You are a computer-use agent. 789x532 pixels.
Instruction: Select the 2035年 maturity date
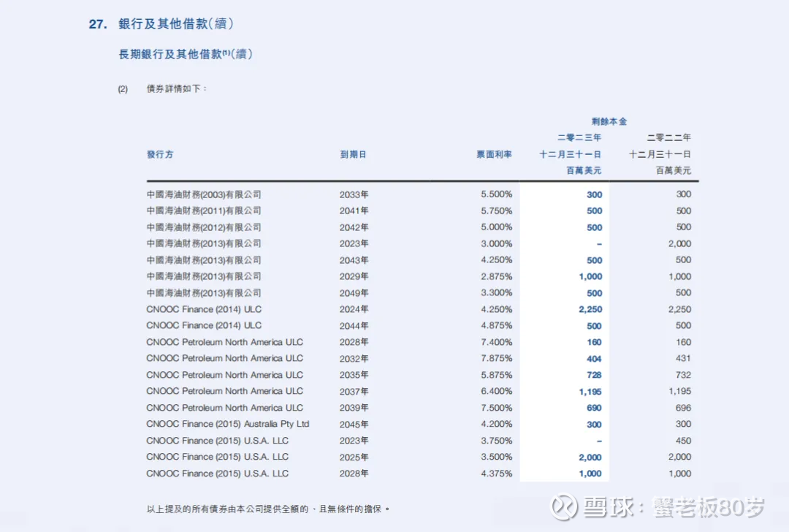point(354,375)
